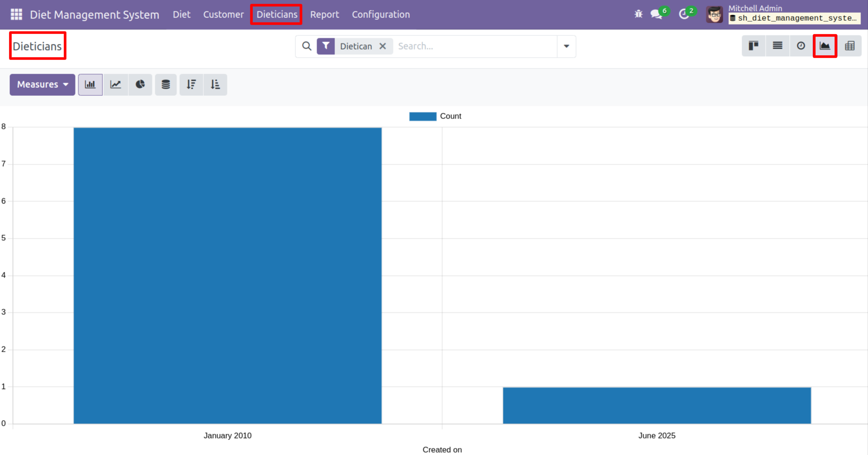Image resolution: width=868 pixels, height=455 pixels.
Task: Switch to List view
Action: pos(777,46)
